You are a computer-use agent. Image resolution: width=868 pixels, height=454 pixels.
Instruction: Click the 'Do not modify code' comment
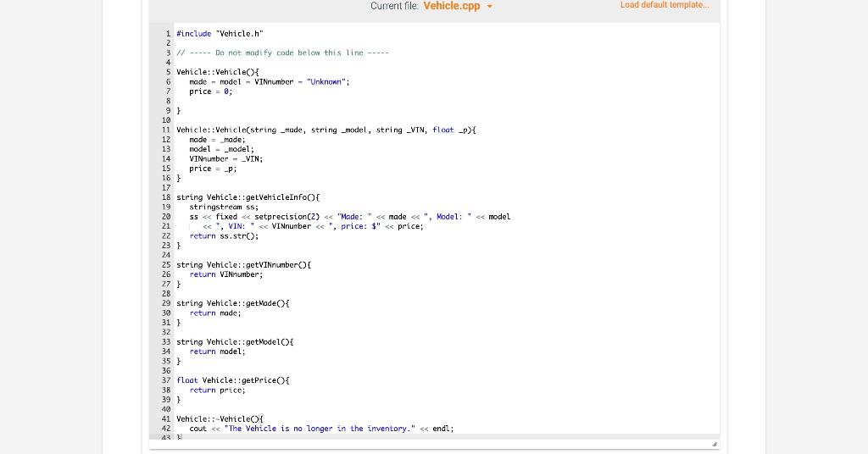[x=282, y=53]
